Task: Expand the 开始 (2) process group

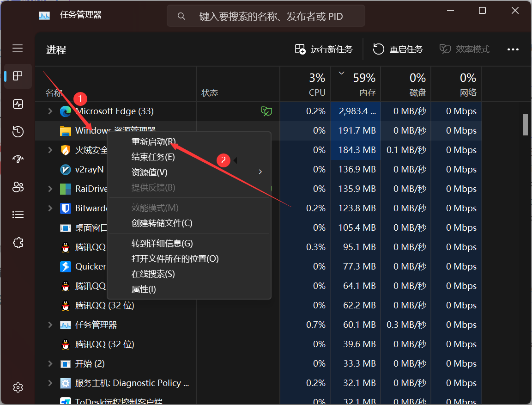Action: tap(50, 364)
